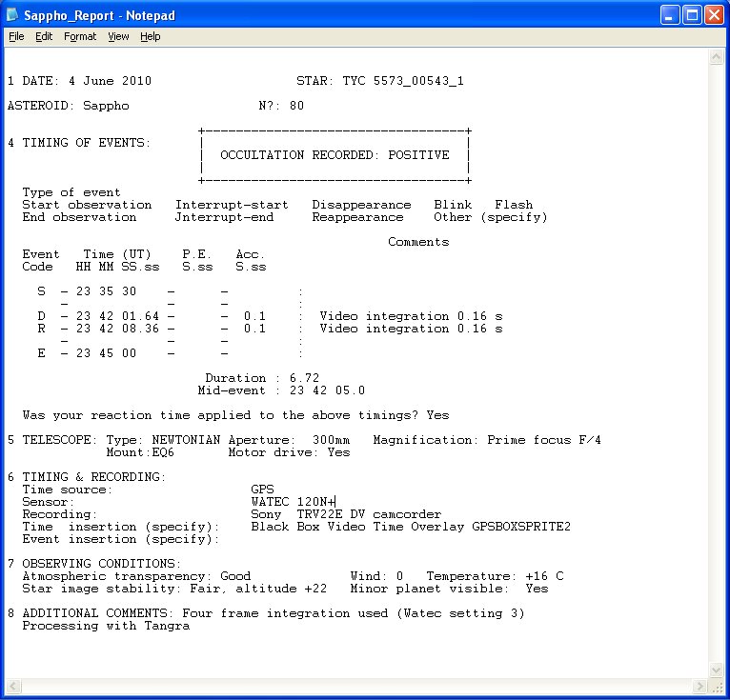This screenshot has height=700, width=730.
Task: Click on the asteroid name 'Sappho'
Action: [x=106, y=106]
